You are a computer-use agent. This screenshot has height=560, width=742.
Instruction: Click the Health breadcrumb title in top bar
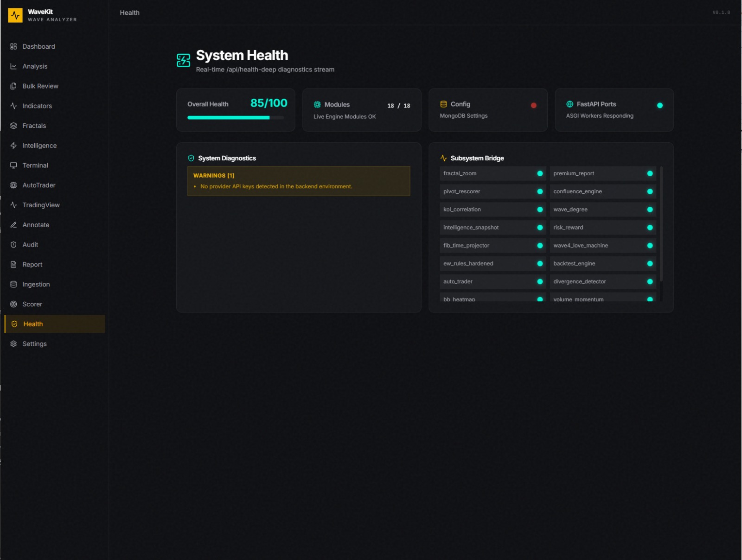click(129, 13)
